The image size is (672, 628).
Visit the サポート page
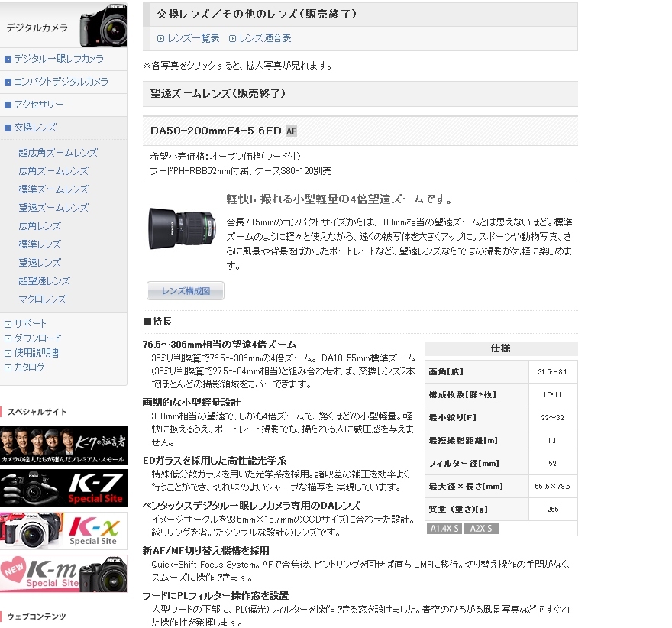click(x=30, y=324)
